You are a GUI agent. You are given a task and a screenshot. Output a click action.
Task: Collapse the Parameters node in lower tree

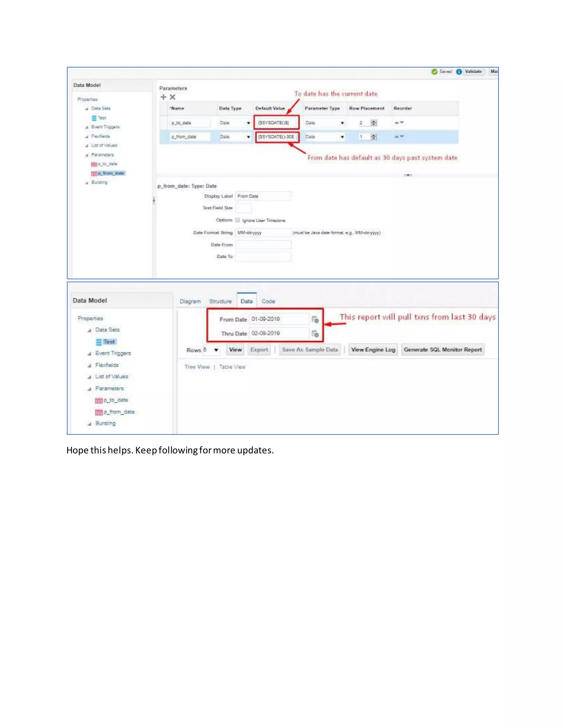tap(89, 389)
